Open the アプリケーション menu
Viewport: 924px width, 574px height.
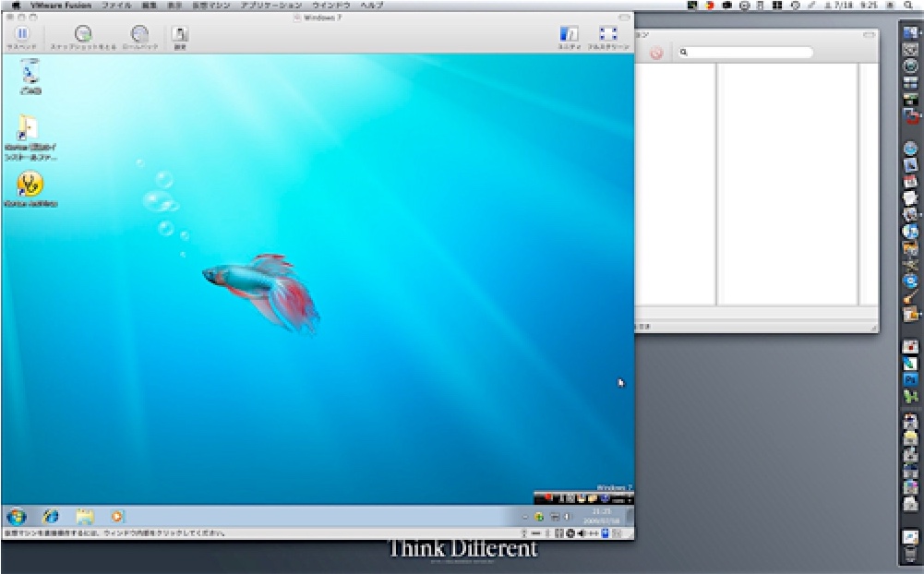point(271,6)
